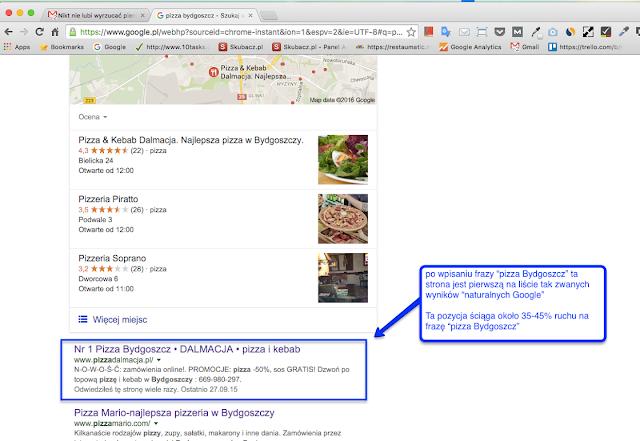This screenshot has height=441, width=640.
Task: Click the address bar URL field
Action: click(x=241, y=32)
